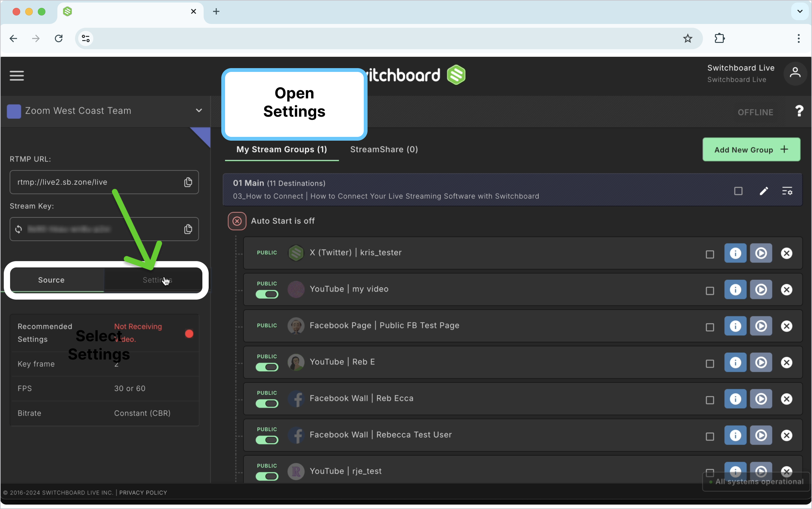This screenshot has height=509, width=812.
Task: Click the blurred Stream Key field
Action: click(x=104, y=229)
